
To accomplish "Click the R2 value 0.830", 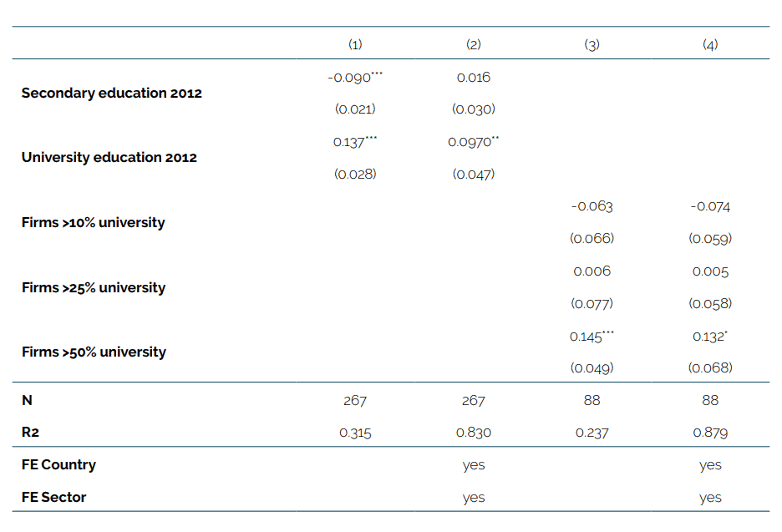I will [473, 433].
